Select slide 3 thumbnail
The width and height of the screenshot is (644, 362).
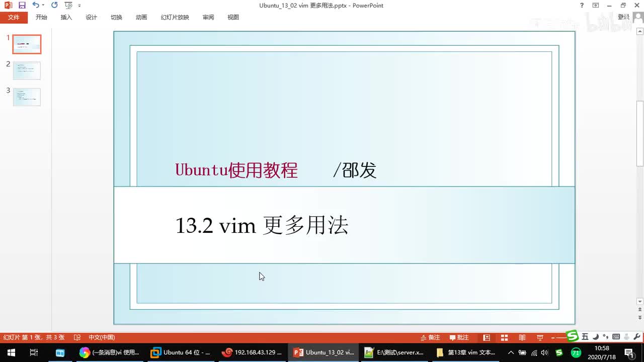click(x=27, y=97)
